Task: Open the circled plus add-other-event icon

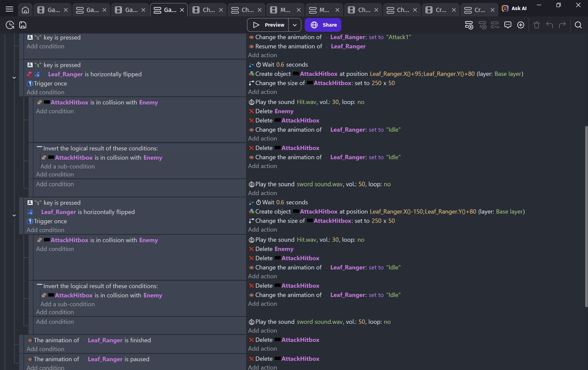Action: pyautogui.click(x=521, y=25)
